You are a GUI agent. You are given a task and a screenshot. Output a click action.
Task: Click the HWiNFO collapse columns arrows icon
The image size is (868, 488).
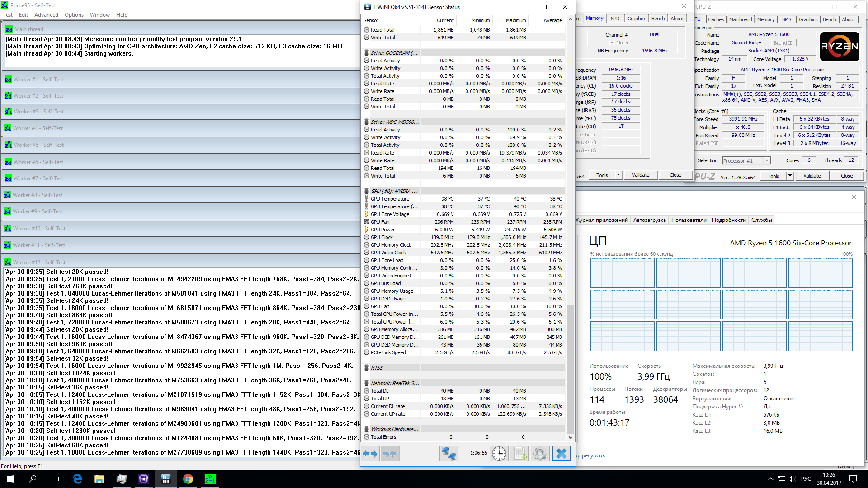click(390, 454)
